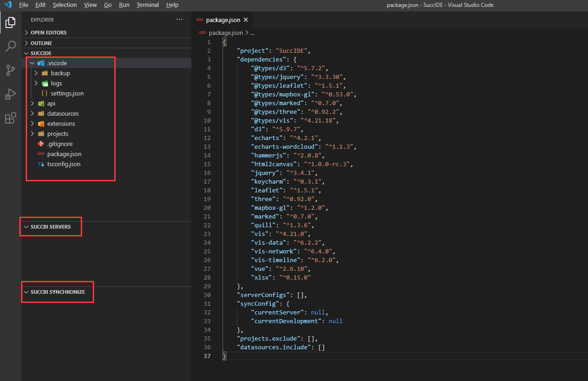Open tsconfig.json from the explorer
The image size is (588, 381).
63,164
